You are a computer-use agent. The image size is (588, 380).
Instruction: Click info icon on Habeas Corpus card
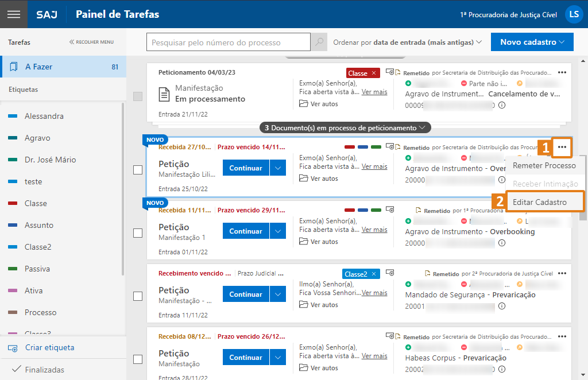point(501,369)
